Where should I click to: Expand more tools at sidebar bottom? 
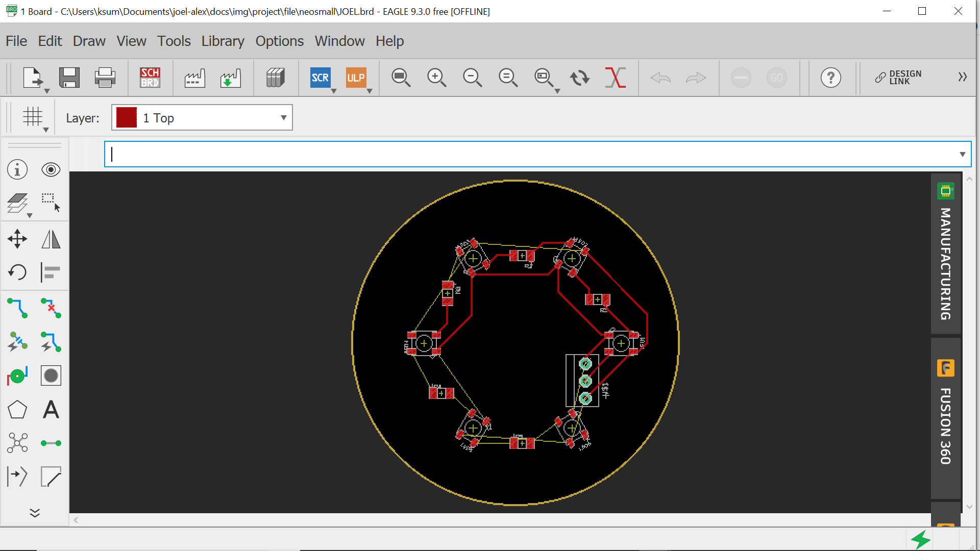click(x=35, y=513)
